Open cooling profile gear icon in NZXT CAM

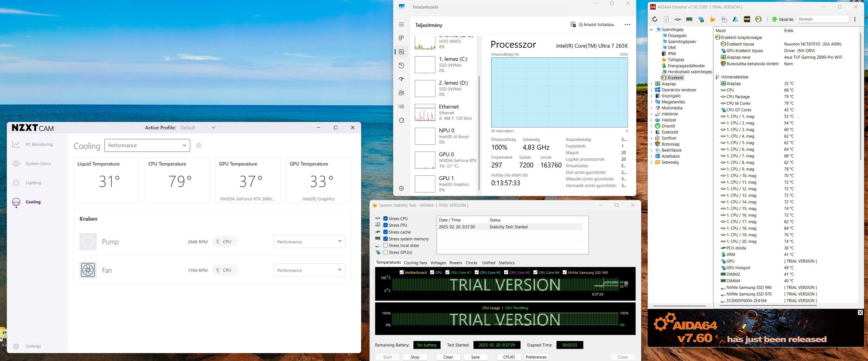coord(199,145)
